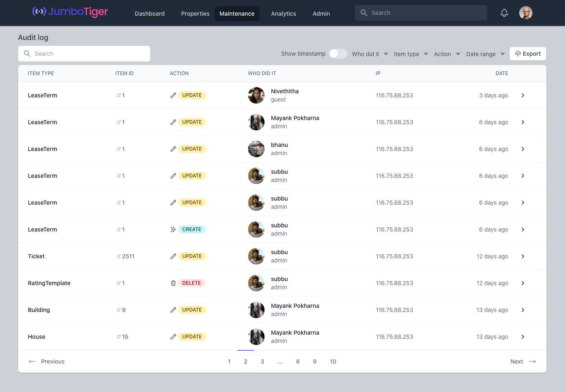
Task: Expand the Nivethitha row chevron
Action: (x=523, y=95)
